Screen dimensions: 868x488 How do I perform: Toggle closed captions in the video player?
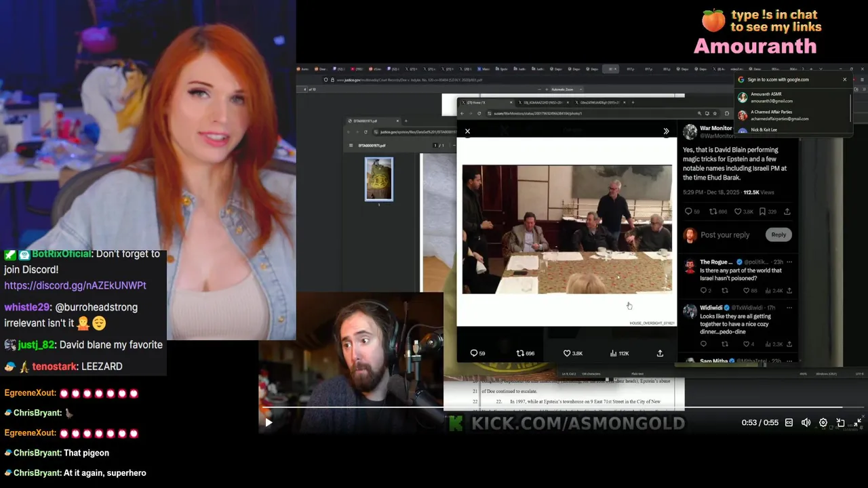(789, 422)
